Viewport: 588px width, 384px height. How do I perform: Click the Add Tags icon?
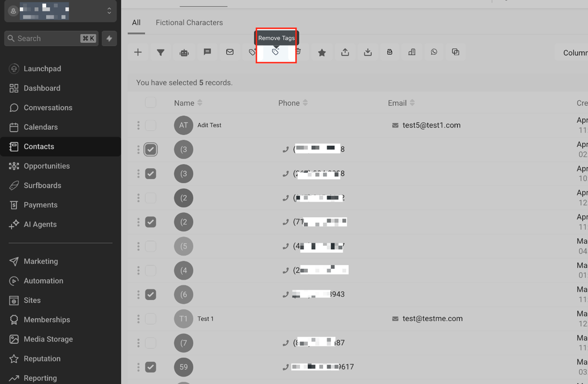[x=252, y=52]
